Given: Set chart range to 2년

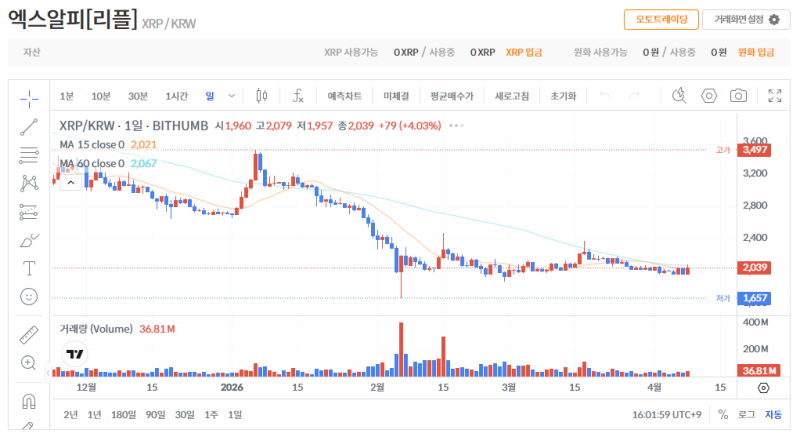Looking at the screenshot, I should tap(70, 415).
